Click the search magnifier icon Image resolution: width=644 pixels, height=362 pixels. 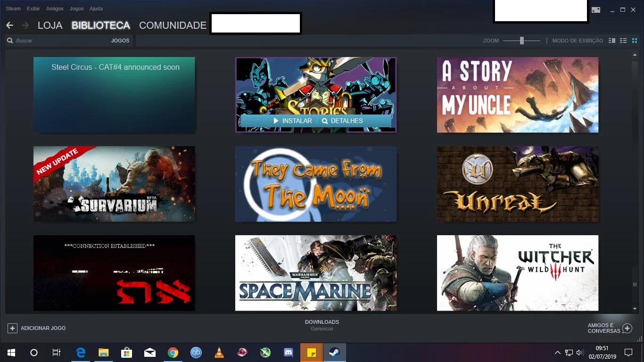[10, 41]
